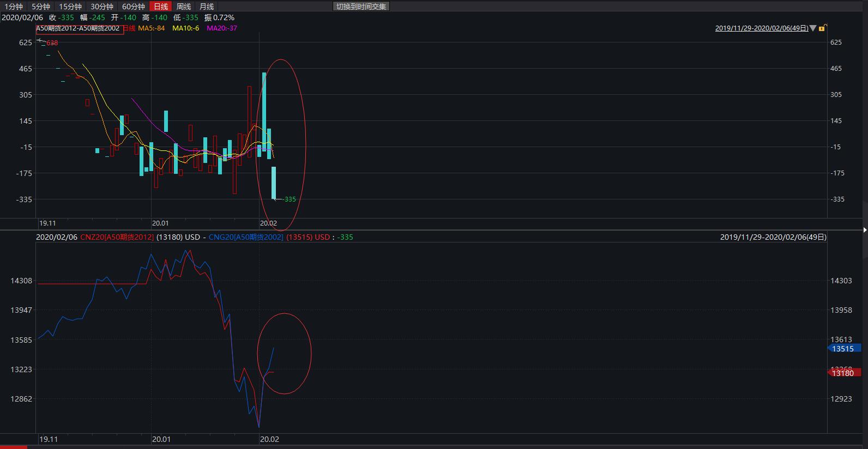Click the 开 -140 open value
868x449 pixels.
[124, 17]
